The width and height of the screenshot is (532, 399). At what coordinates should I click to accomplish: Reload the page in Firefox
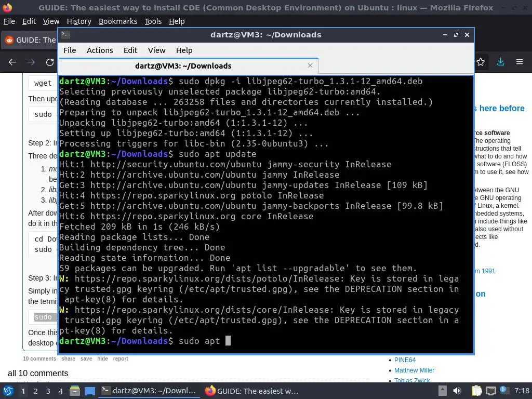pyautogui.click(x=49, y=62)
